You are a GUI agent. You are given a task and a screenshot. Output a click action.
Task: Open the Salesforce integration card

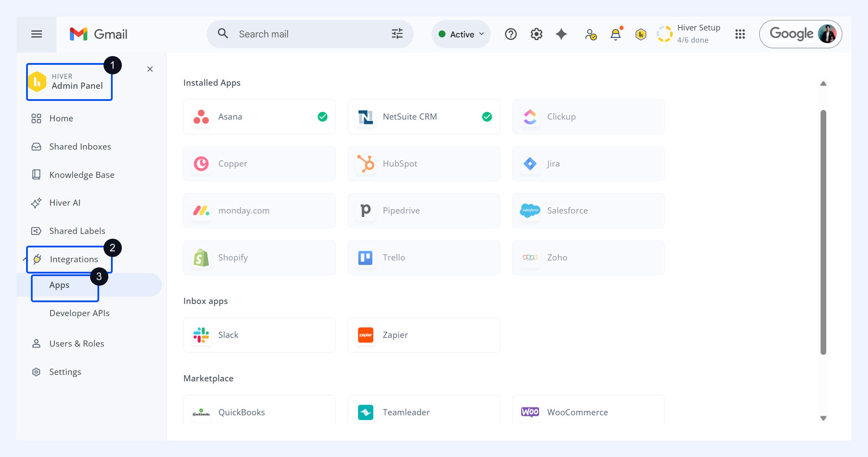tap(588, 210)
